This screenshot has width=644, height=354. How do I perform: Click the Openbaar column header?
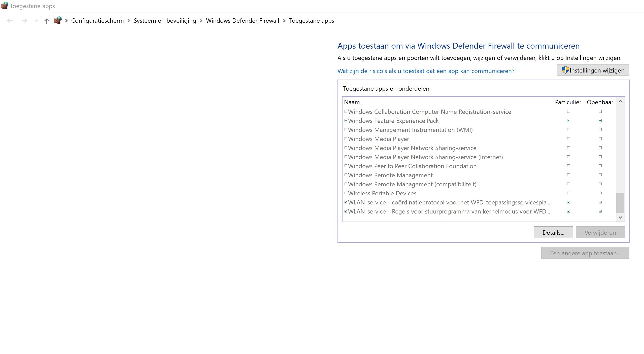click(600, 102)
